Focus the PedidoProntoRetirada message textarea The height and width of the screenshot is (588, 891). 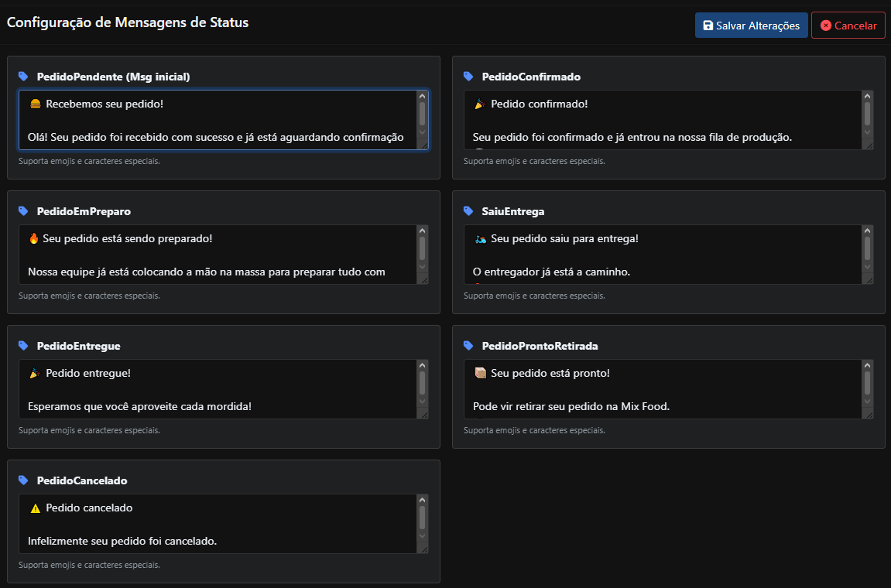[x=668, y=389]
